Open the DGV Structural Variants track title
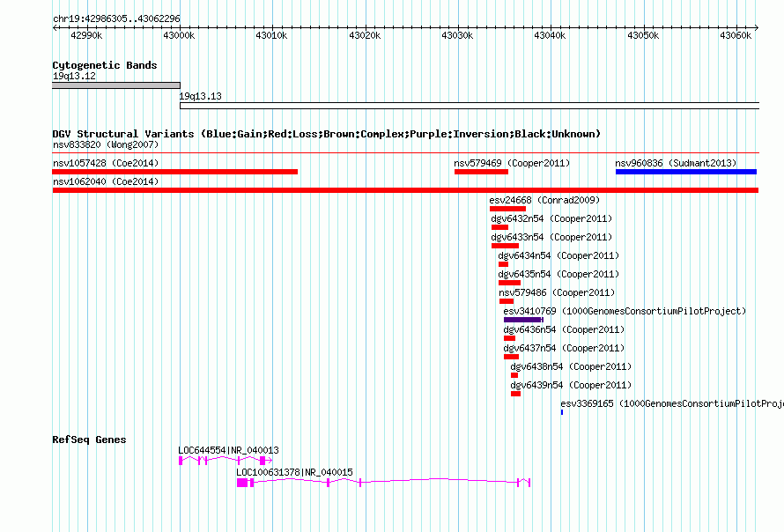 tap(327, 134)
